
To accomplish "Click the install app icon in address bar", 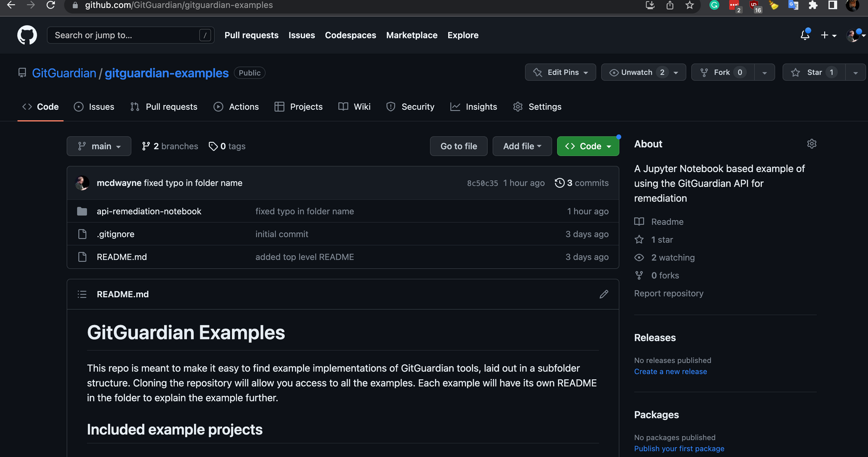I will 650,5.
